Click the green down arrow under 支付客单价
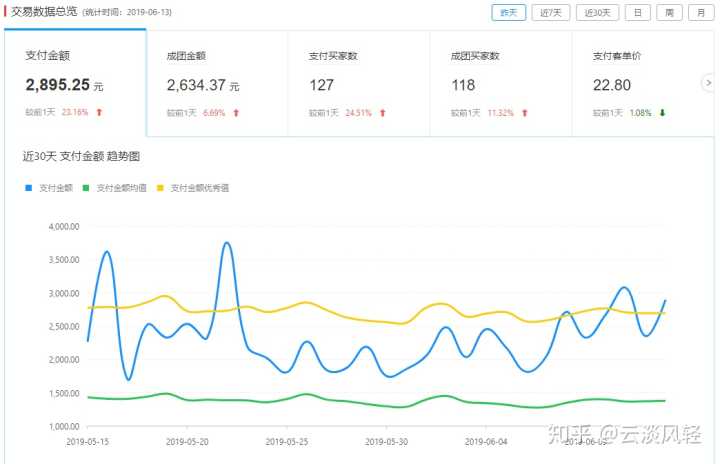Screen dimensions: 720x464 [x=662, y=113]
